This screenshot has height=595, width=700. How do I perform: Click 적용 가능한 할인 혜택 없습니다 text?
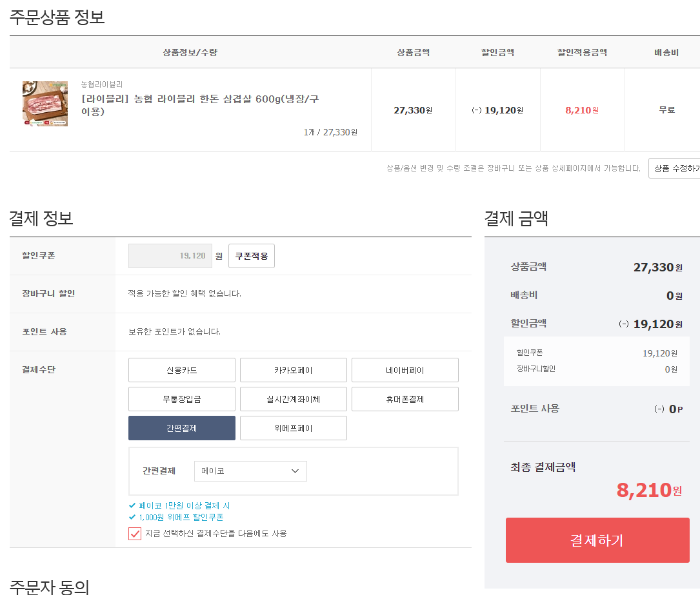coord(185,293)
